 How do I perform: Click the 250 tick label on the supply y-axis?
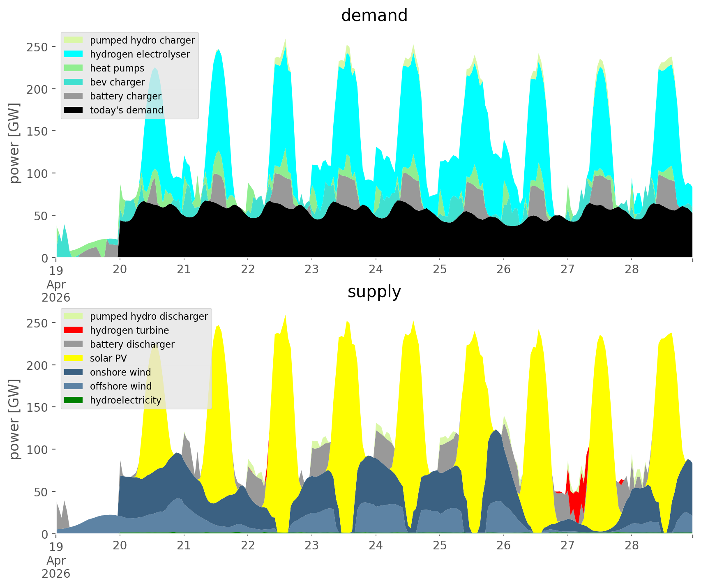coord(38,323)
